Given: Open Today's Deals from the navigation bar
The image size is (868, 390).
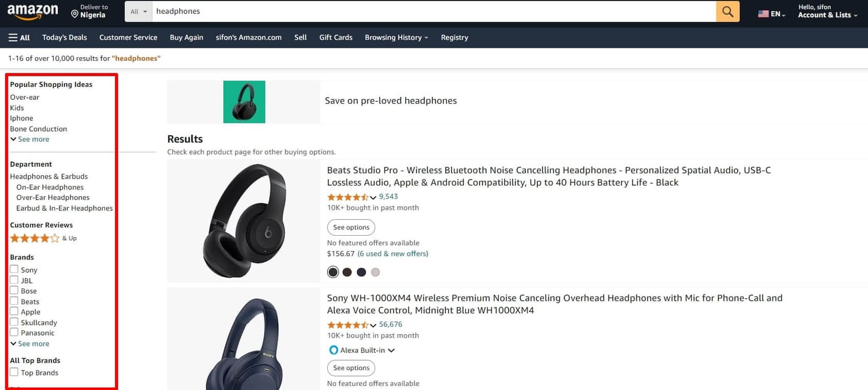Looking at the screenshot, I should pos(64,37).
